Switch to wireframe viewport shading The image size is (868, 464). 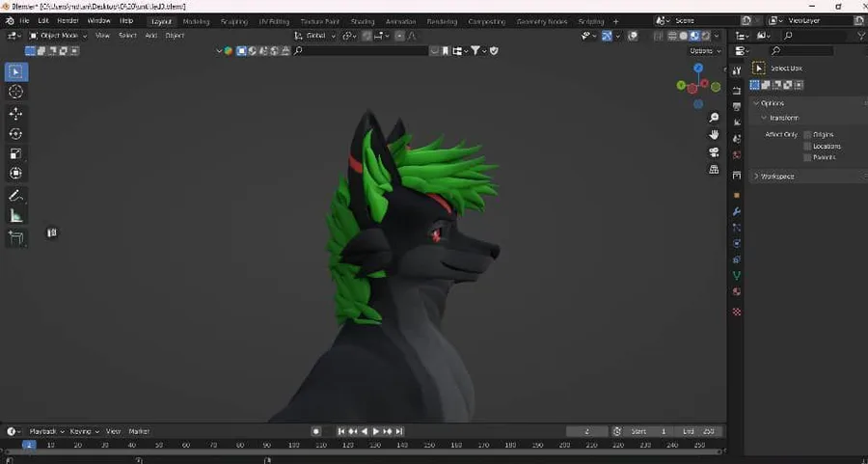click(x=672, y=36)
